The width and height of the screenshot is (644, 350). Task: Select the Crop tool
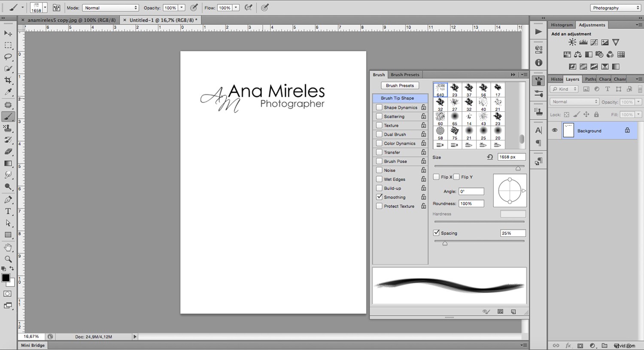point(8,80)
